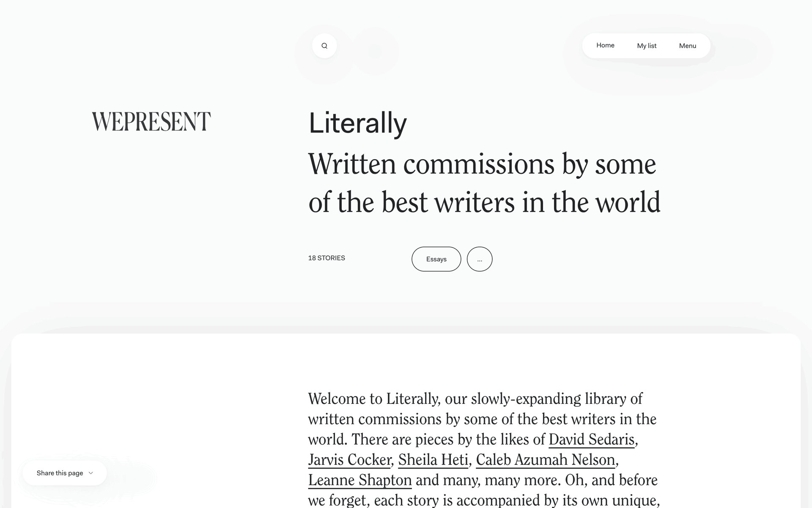Go to the Home page
This screenshot has height=508, width=812.
click(x=605, y=45)
